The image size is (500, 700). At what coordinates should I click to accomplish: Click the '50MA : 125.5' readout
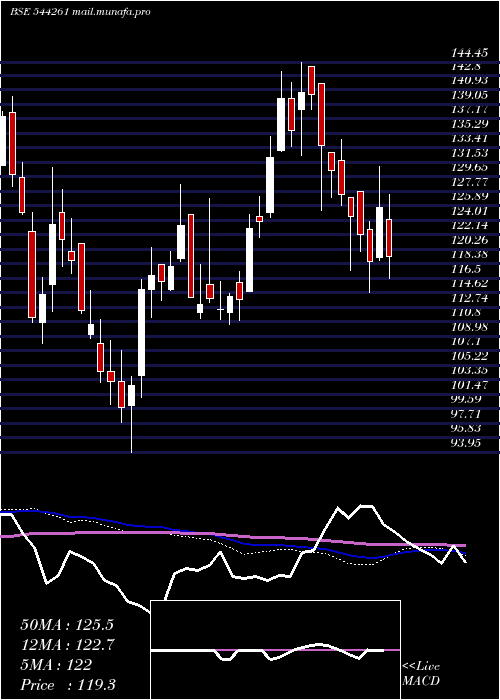pyautogui.click(x=67, y=625)
